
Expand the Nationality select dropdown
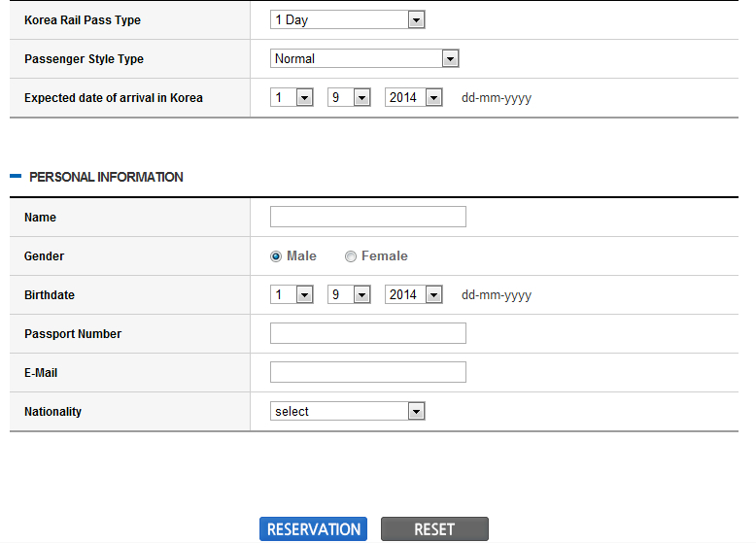pyautogui.click(x=347, y=412)
